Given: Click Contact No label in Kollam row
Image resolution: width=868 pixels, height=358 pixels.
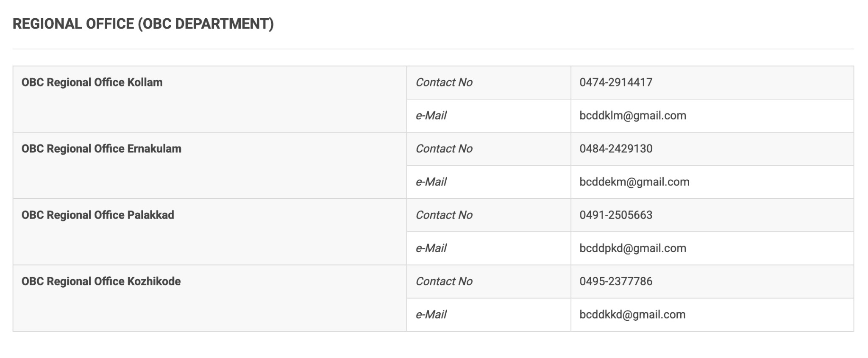Looking at the screenshot, I should tap(444, 82).
